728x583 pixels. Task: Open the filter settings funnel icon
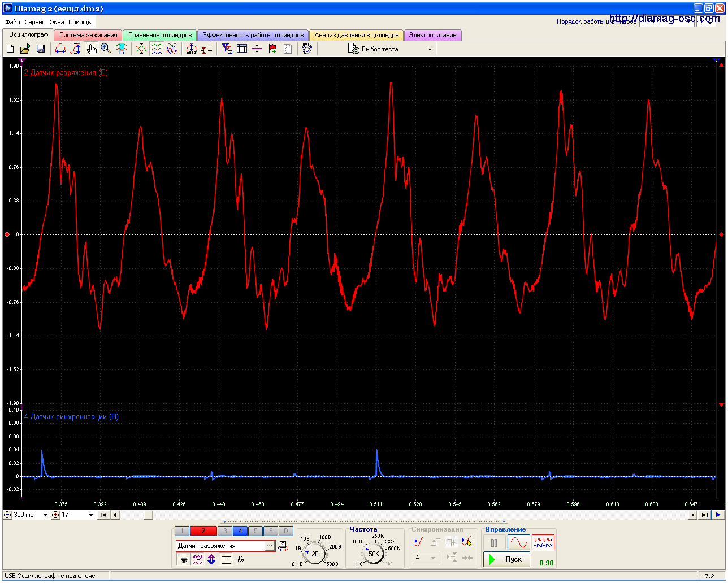tap(227, 49)
